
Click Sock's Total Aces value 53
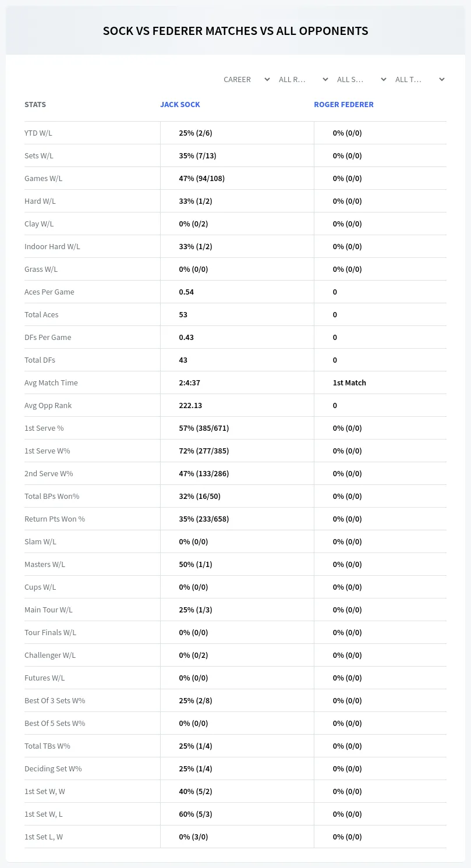pyautogui.click(x=183, y=314)
